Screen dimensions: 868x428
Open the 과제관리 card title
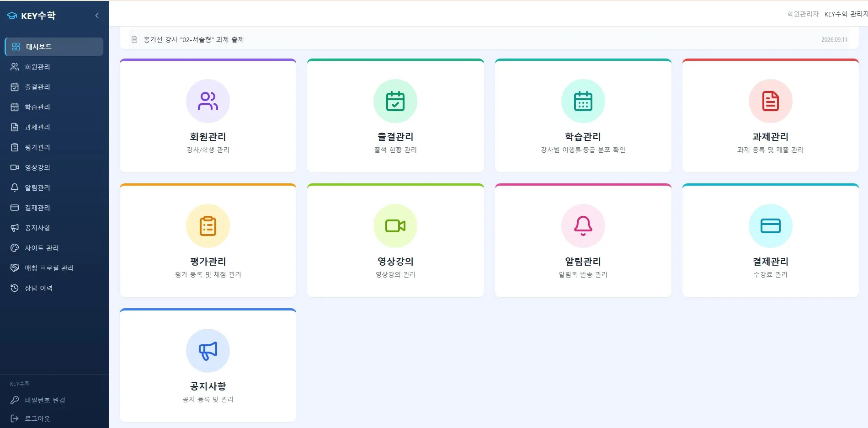point(771,137)
